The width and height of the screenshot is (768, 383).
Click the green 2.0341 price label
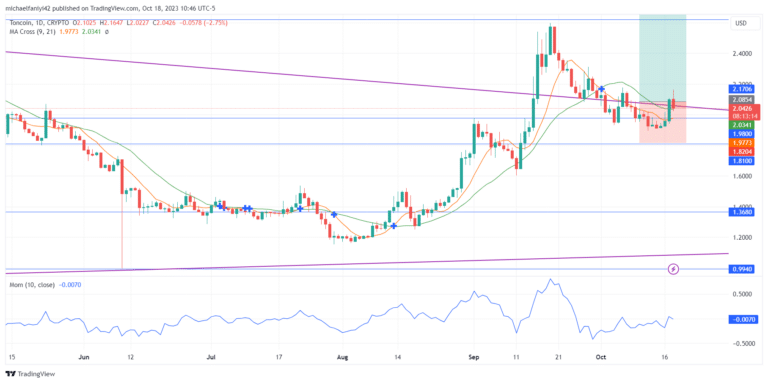coord(743,125)
